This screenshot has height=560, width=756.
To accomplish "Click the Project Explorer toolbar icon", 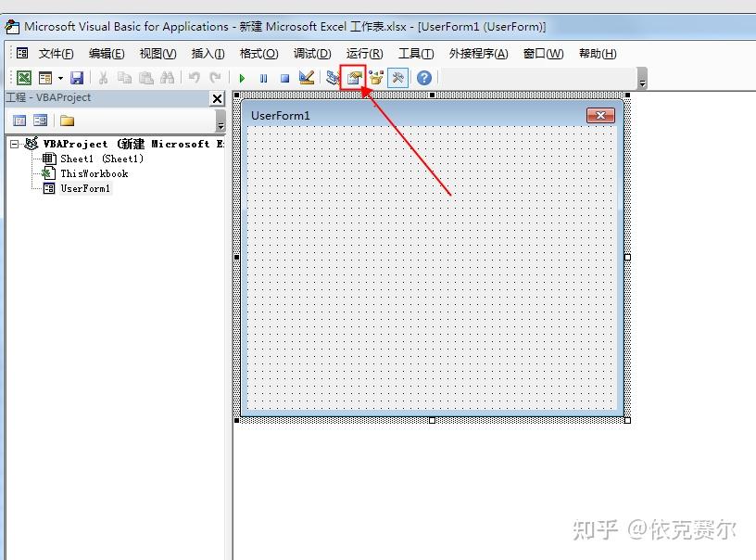I will point(330,78).
